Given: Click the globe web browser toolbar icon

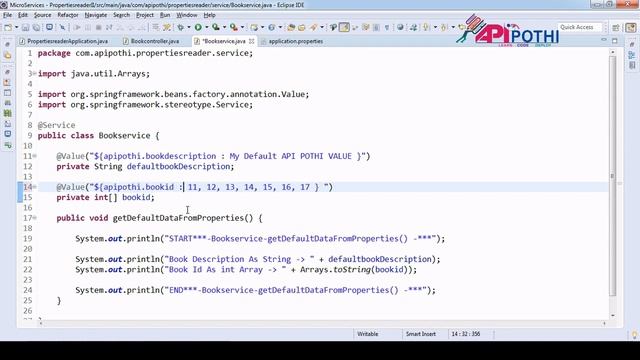Looking at the screenshot, I should (x=400, y=27).
